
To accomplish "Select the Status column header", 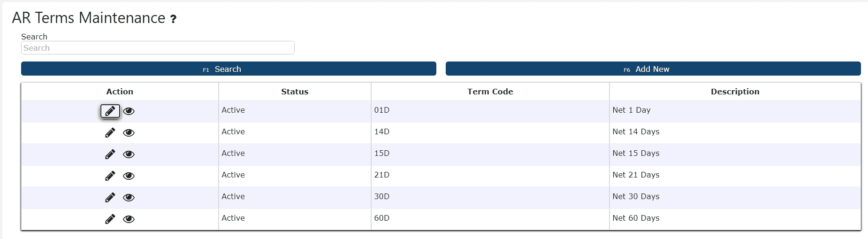I will pos(295,92).
